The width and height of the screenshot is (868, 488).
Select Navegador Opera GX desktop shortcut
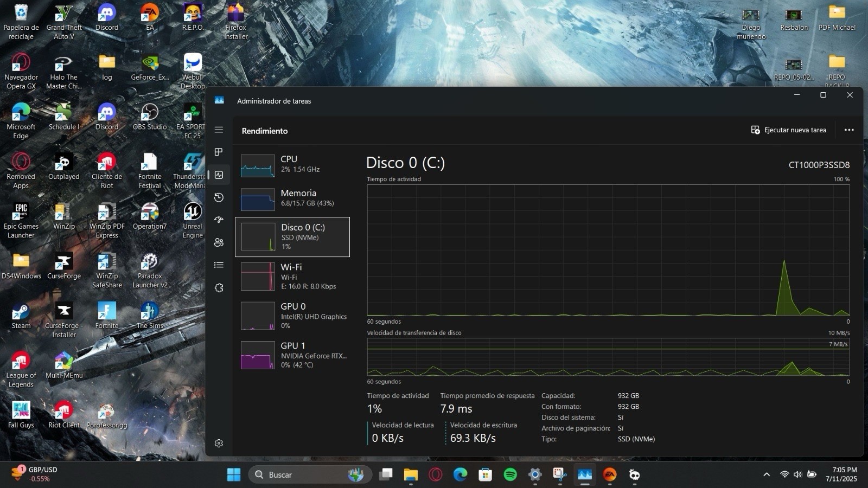[21, 71]
